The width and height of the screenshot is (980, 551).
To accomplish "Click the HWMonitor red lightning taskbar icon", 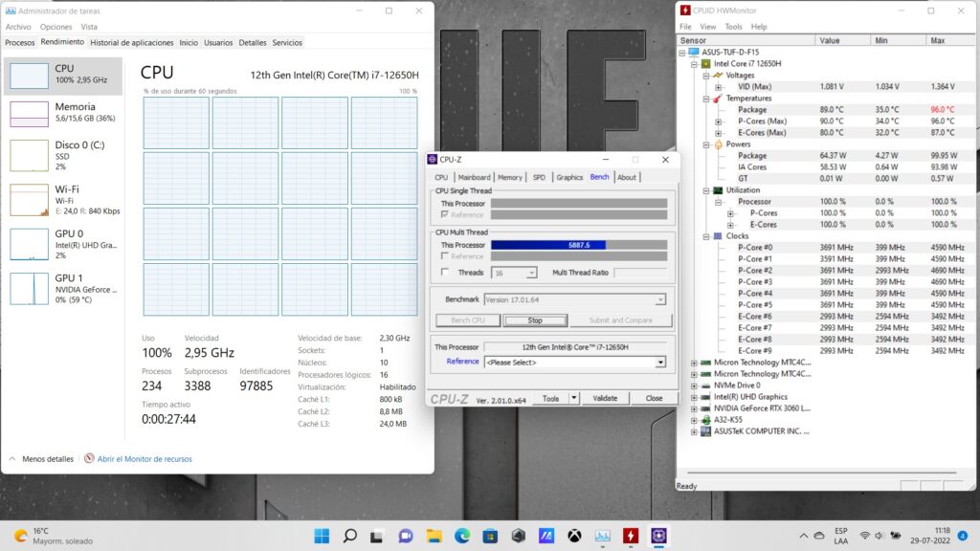I will tap(631, 536).
